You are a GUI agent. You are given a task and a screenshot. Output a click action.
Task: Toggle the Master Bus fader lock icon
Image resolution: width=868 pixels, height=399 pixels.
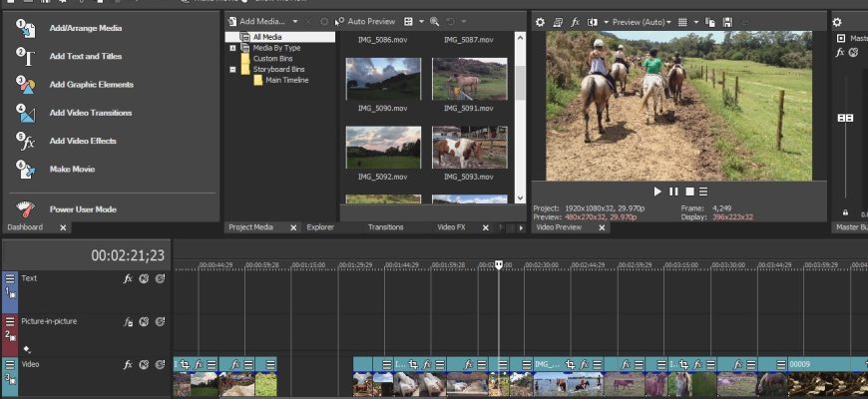pos(845,212)
